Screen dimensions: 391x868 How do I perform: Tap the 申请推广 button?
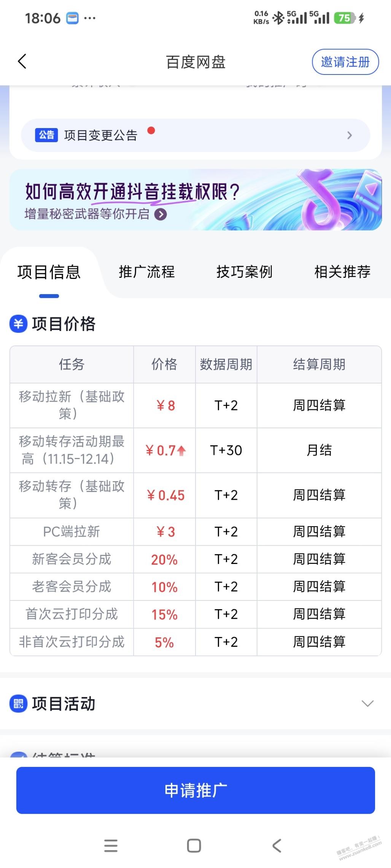click(x=195, y=790)
